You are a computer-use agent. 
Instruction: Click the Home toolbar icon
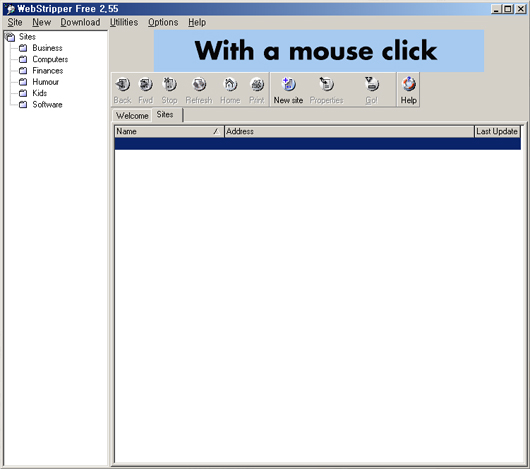point(230,90)
